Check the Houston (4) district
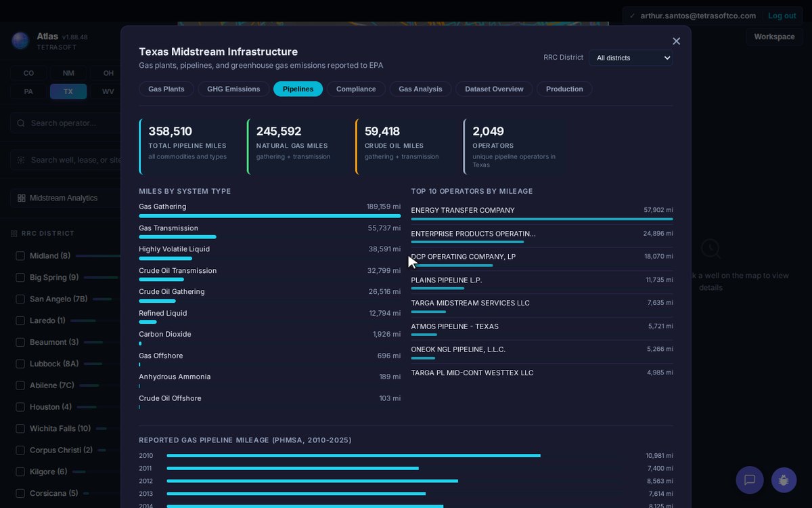The width and height of the screenshot is (812, 508). tap(20, 407)
